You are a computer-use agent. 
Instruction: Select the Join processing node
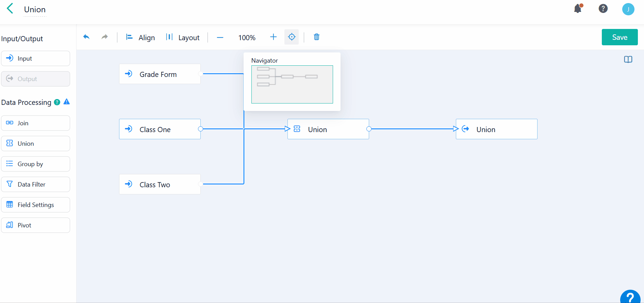(36, 123)
